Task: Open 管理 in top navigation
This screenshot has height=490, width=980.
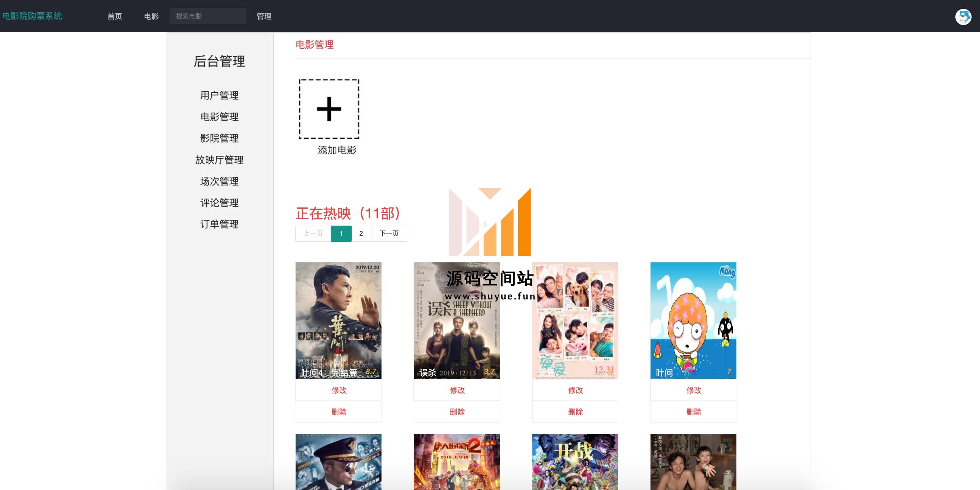Action: point(264,16)
